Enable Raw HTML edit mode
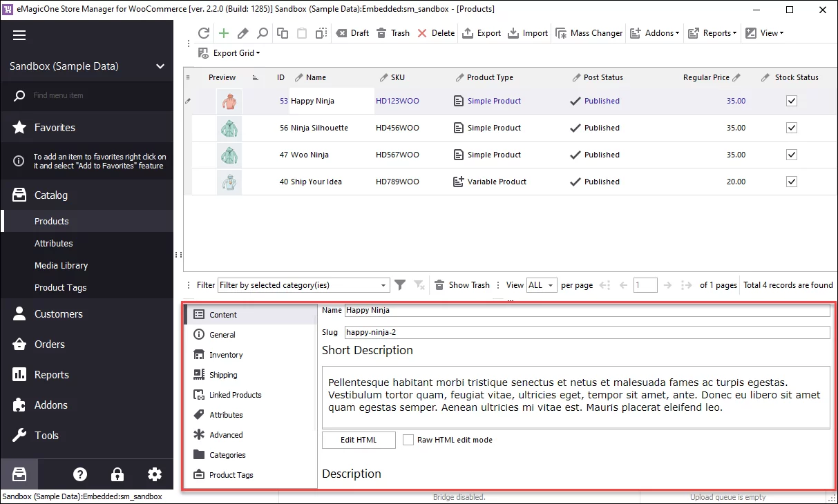 point(408,439)
